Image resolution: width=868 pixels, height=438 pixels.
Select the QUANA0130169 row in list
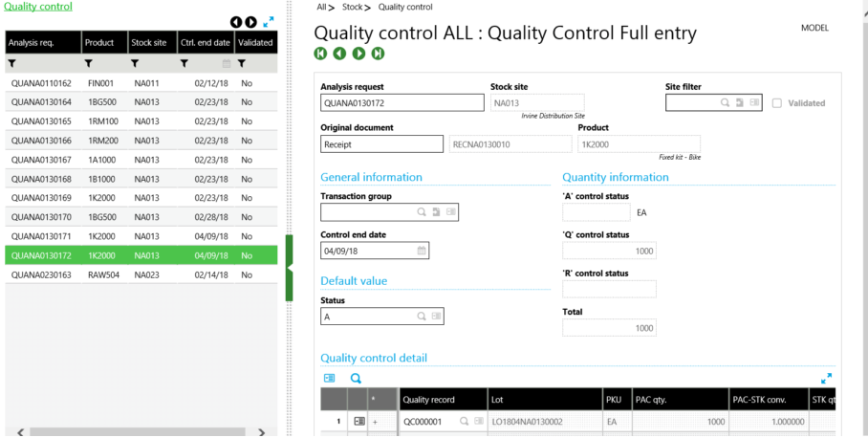tap(41, 198)
